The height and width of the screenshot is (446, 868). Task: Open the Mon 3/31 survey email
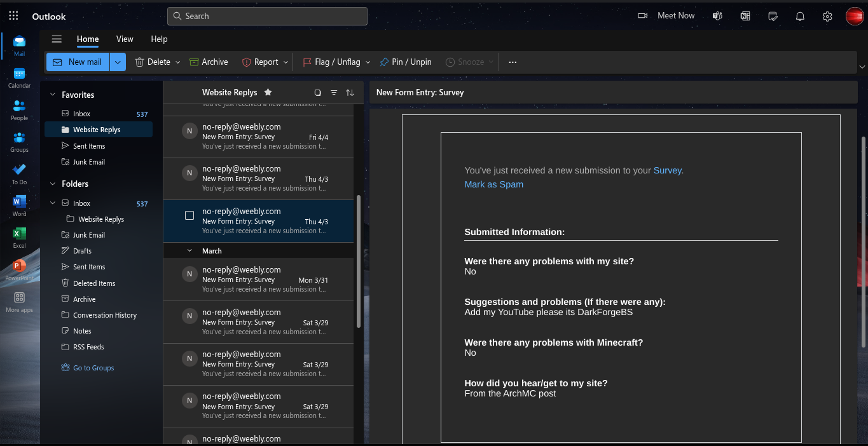(x=258, y=280)
